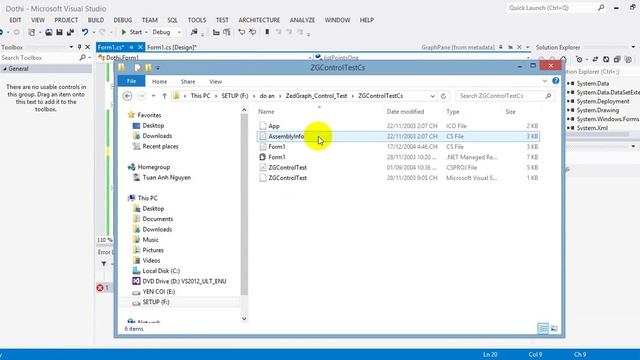Open the ARCHITECTURE menu
This screenshot has height=360, width=640.
pos(259,20)
